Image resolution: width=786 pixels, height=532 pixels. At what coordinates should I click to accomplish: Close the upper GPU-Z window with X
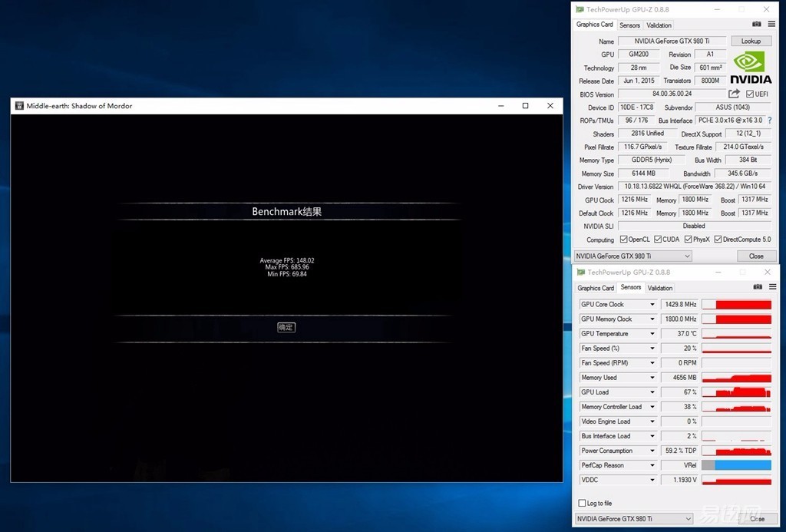pyautogui.click(x=766, y=9)
